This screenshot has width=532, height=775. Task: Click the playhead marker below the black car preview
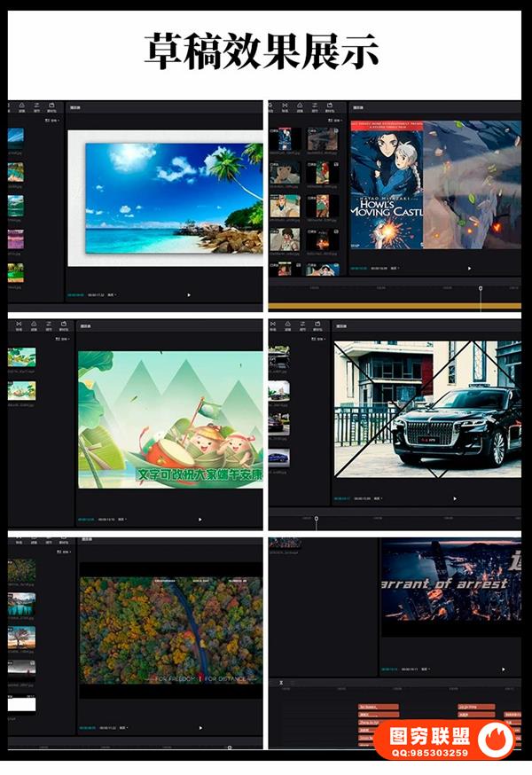316,519
